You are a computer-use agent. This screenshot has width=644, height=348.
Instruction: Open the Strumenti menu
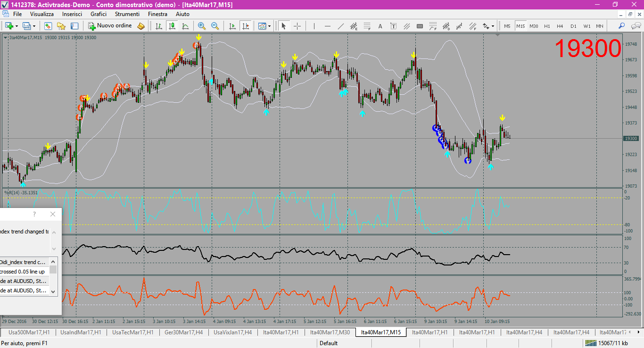click(127, 14)
